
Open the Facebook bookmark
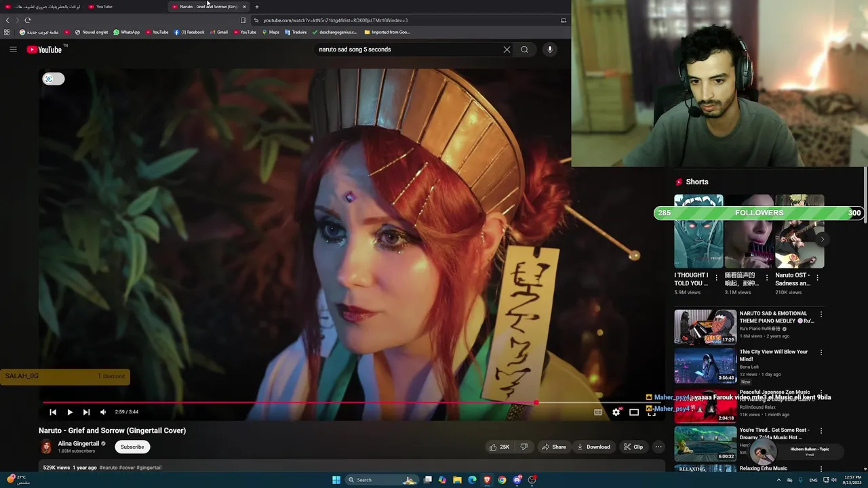(x=189, y=32)
